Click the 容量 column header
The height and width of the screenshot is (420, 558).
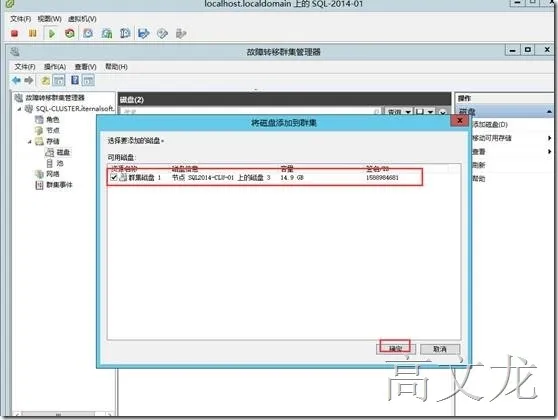pos(287,168)
